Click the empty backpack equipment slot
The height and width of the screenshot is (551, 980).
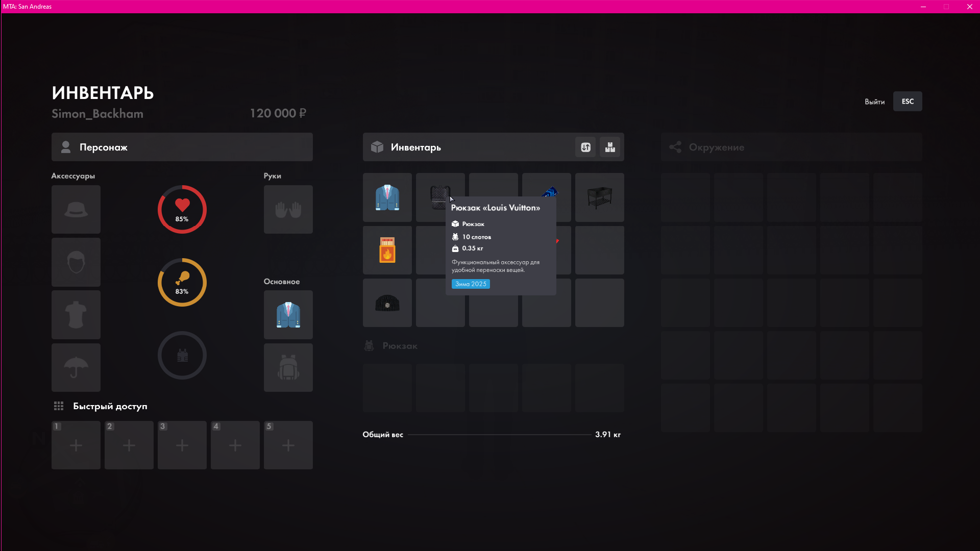[288, 368]
